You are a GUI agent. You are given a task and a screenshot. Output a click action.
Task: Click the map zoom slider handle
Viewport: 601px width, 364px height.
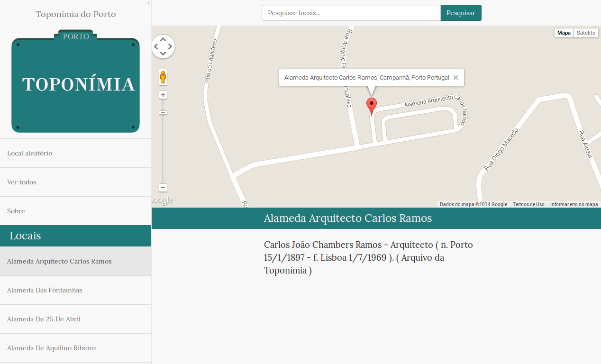pyautogui.click(x=163, y=112)
